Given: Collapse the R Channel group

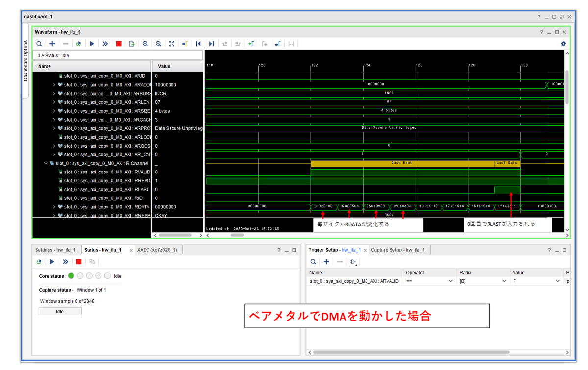Looking at the screenshot, I should pos(46,163).
